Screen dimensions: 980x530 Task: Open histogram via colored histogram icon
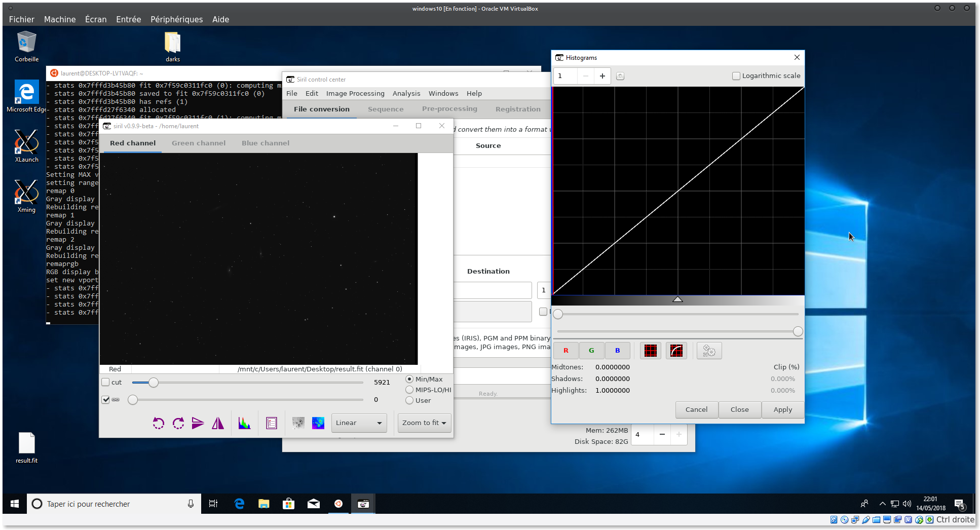[x=244, y=423]
